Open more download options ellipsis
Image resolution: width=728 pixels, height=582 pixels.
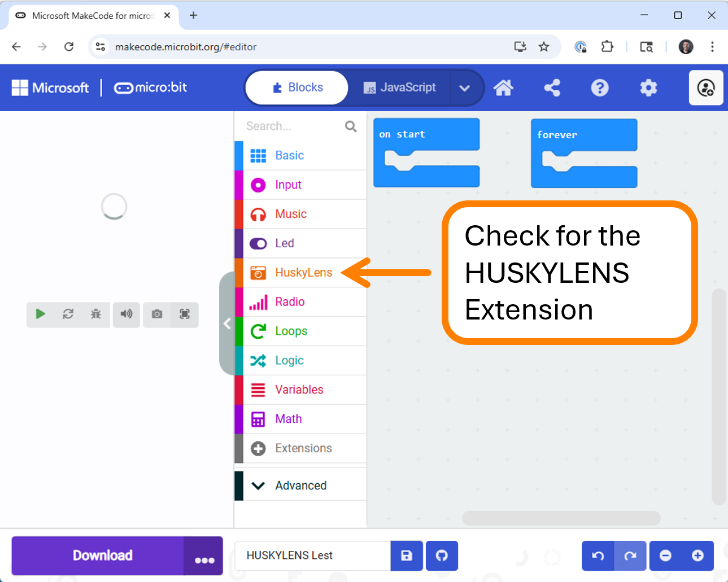(204, 556)
